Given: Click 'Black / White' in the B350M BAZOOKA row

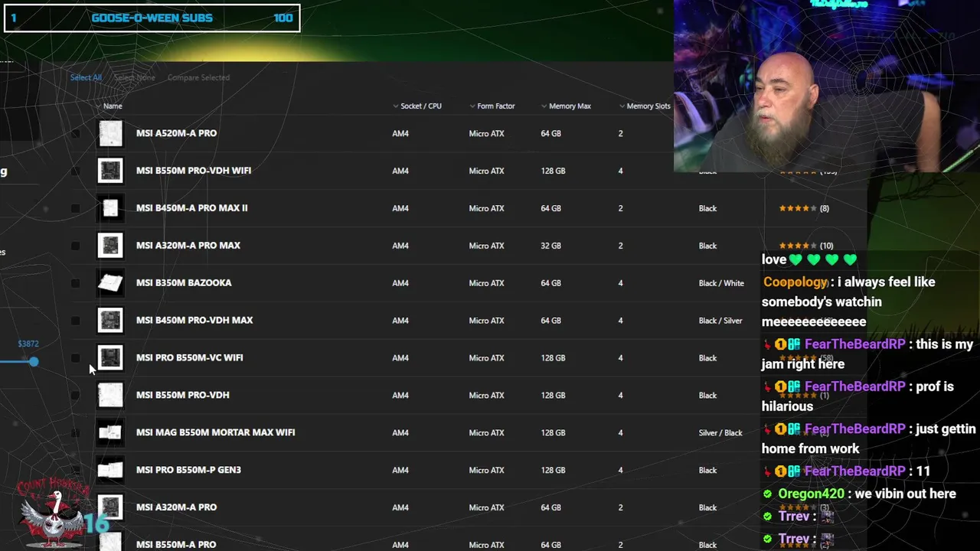Looking at the screenshot, I should tap(721, 283).
